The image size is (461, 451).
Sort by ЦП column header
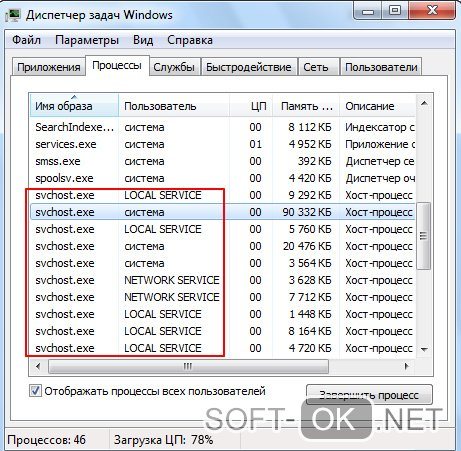click(x=251, y=106)
